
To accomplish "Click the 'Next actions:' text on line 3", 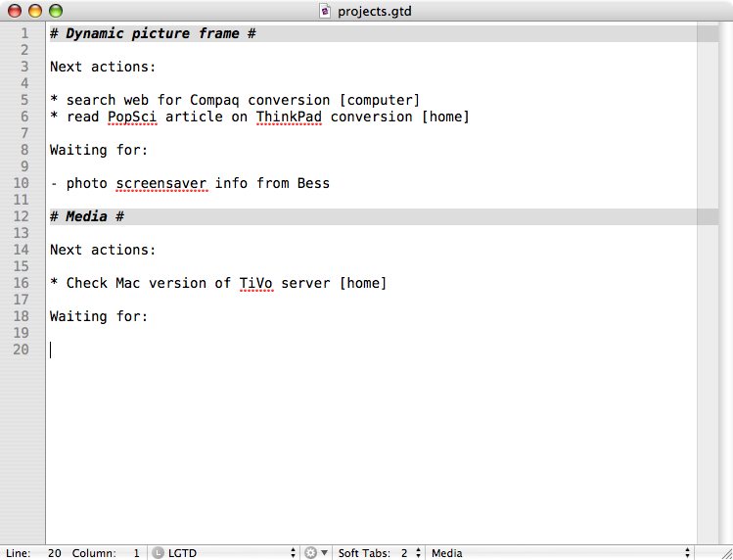I will coord(103,67).
